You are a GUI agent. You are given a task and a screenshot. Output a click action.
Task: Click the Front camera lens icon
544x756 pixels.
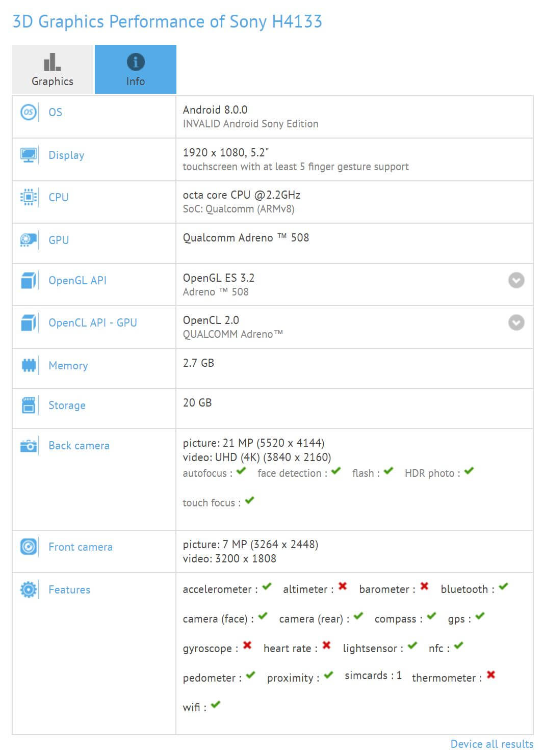click(29, 547)
